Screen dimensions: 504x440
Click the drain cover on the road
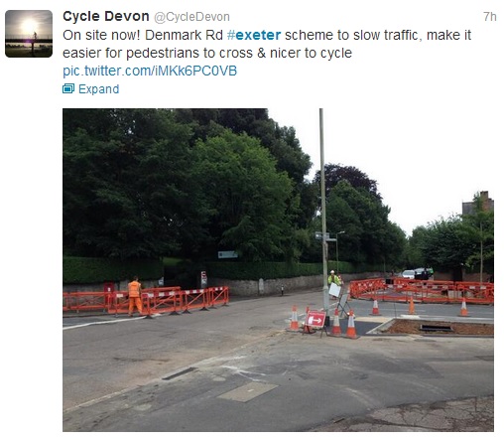tap(180, 373)
